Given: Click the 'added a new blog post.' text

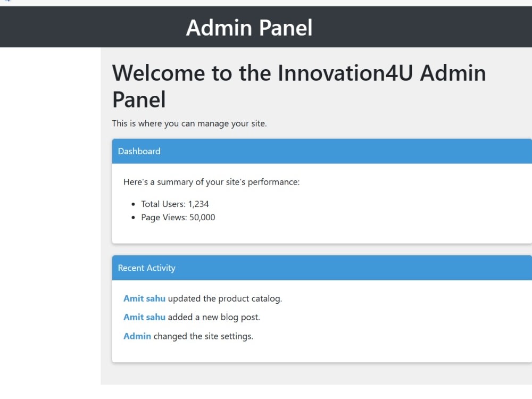Looking at the screenshot, I should pos(214,317).
